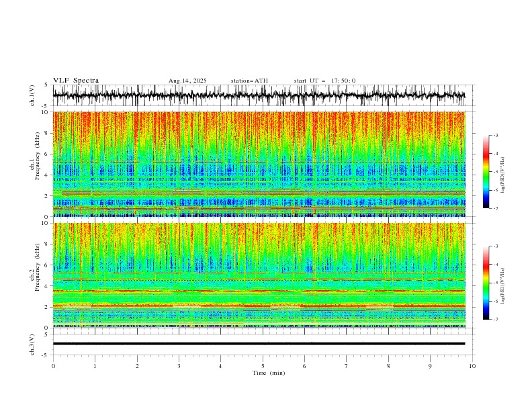Click the "8" kHz tick on ch.2 axis
532x411 pixels.
(48, 244)
